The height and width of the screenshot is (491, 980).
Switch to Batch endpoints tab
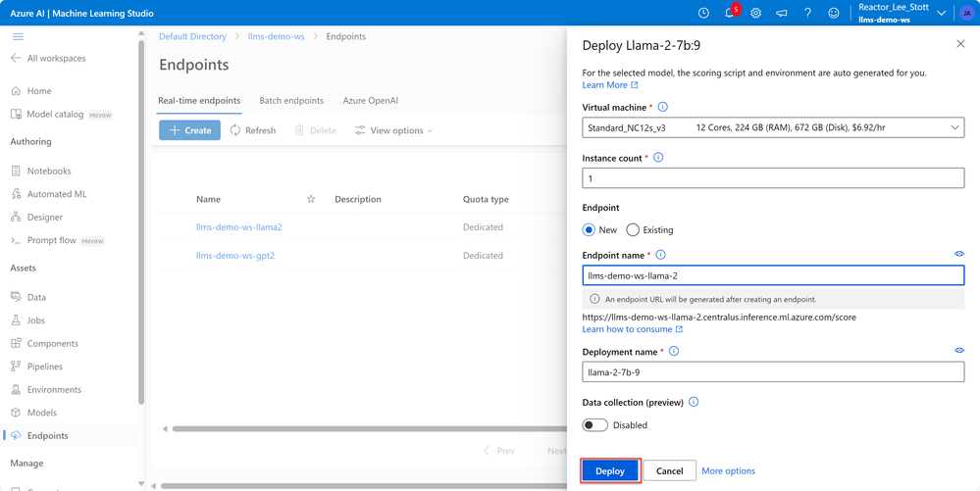tap(291, 101)
